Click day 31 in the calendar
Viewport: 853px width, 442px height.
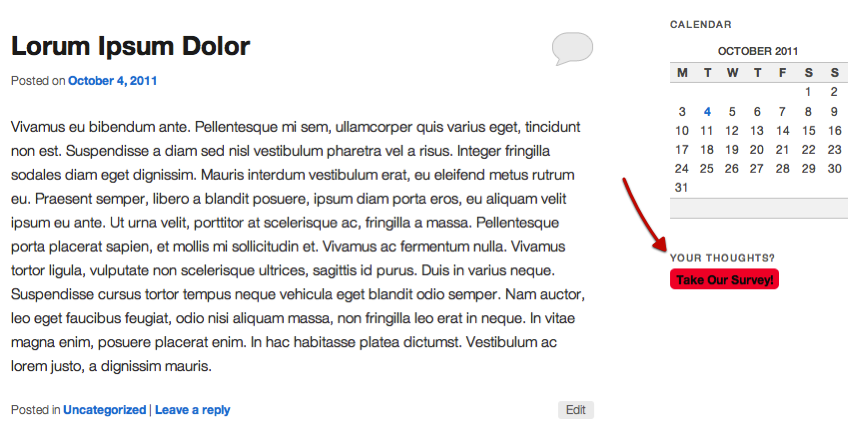coord(682,188)
